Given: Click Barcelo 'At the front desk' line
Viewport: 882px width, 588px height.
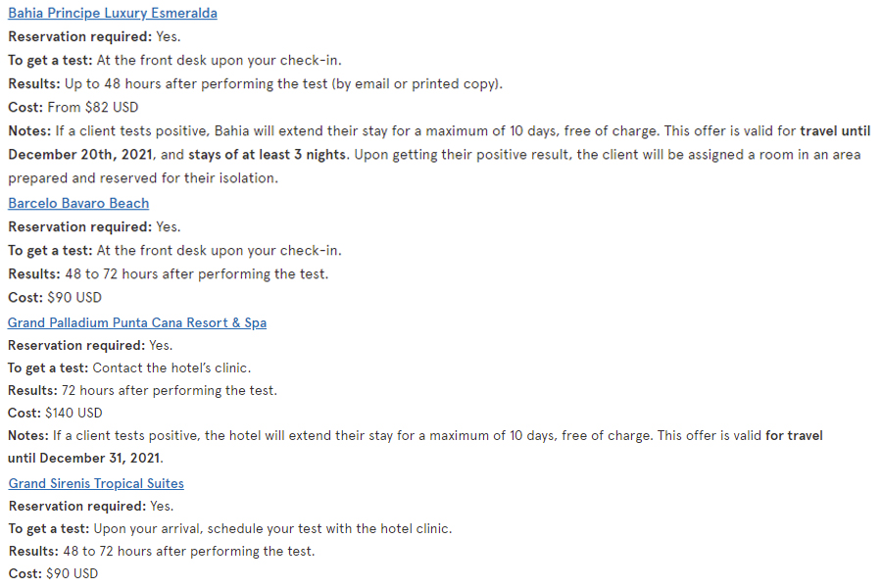Looking at the screenshot, I should 174,251.
